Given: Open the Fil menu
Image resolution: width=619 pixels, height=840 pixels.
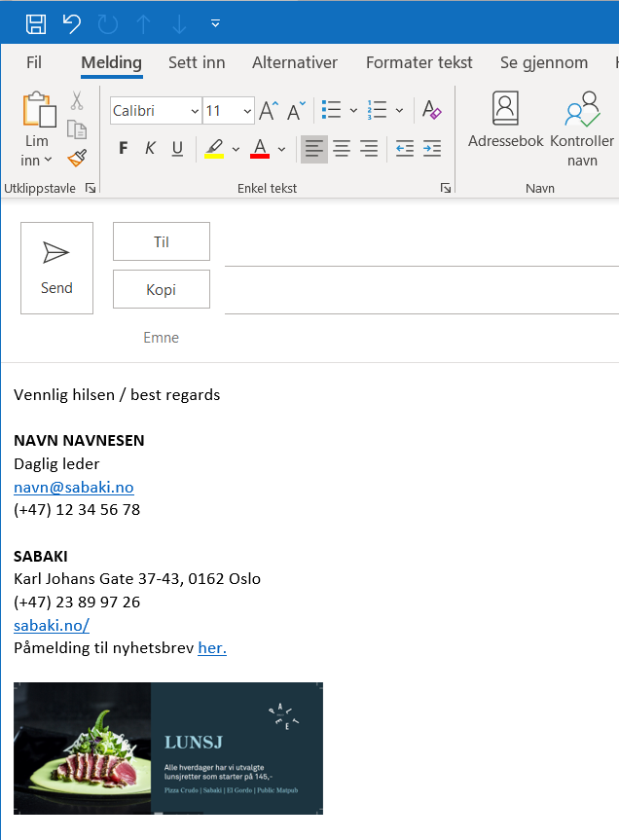Looking at the screenshot, I should point(34,62).
